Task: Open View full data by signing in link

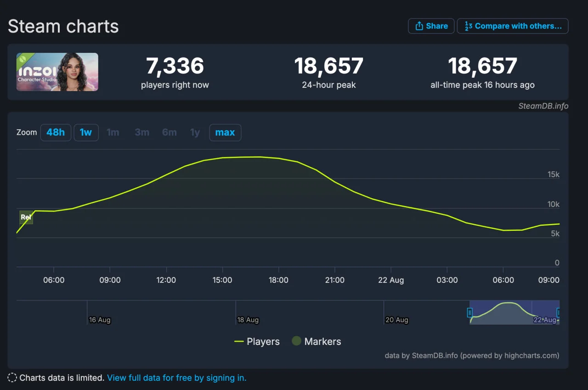Action: (x=177, y=378)
